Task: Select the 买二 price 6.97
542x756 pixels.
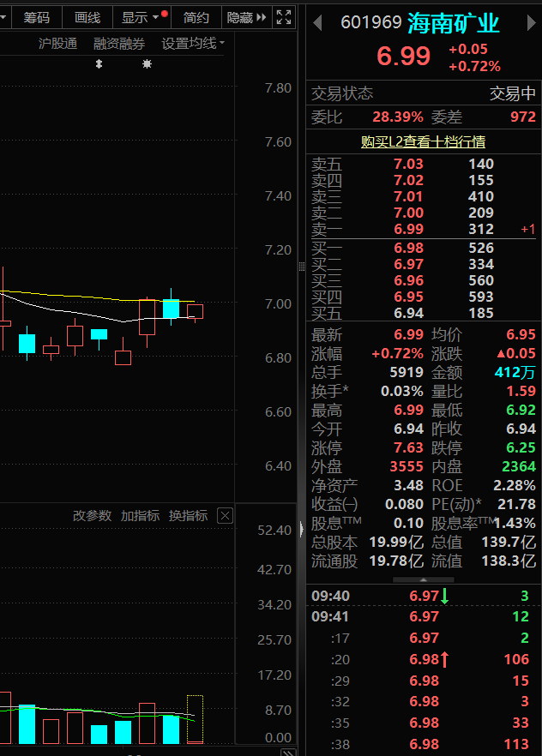Action: coord(408,264)
